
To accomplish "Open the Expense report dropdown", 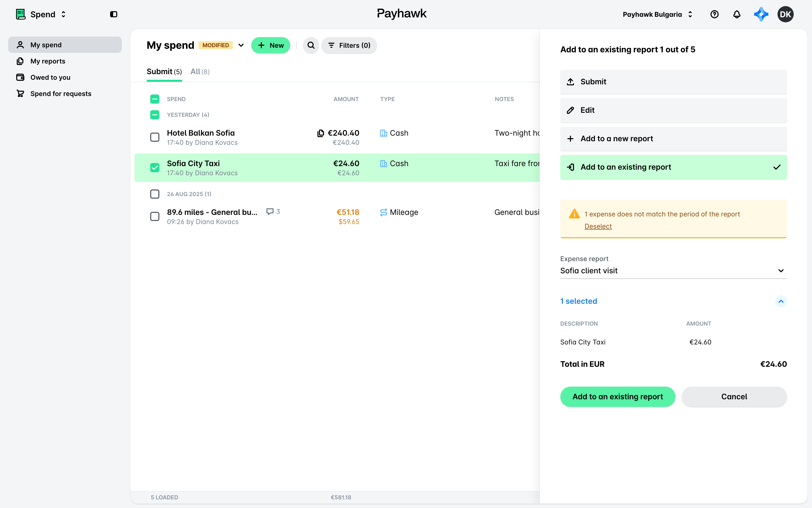I will (x=673, y=271).
